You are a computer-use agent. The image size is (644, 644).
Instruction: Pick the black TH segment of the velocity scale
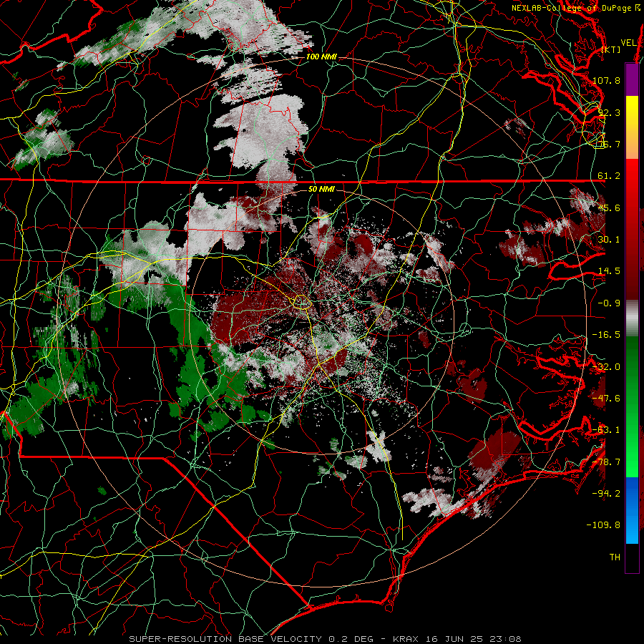[x=632, y=557]
